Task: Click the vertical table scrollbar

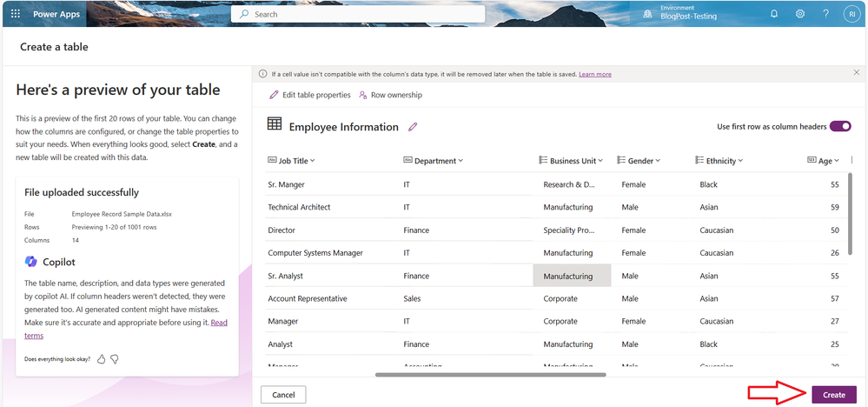Action: coord(851,213)
